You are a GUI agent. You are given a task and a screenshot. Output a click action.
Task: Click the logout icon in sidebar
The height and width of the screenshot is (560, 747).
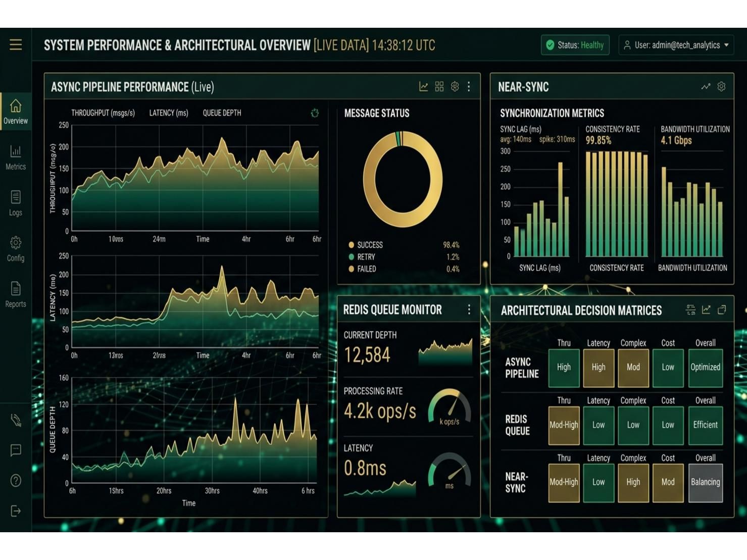[16, 511]
